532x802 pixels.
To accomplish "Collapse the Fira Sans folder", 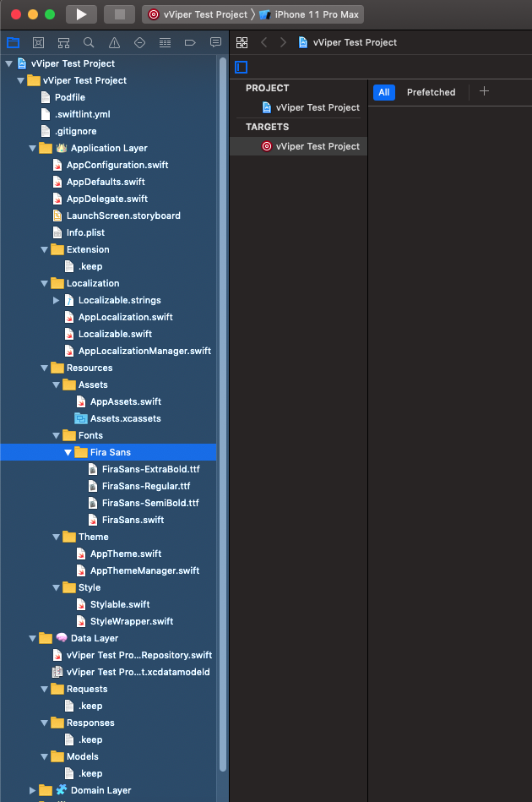I will 68,452.
